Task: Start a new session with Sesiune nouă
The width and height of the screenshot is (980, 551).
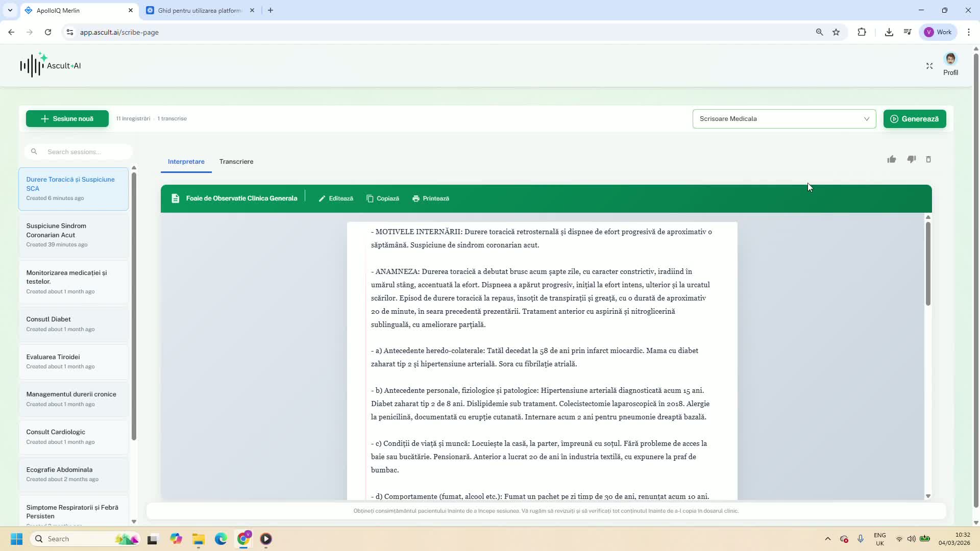Action: (67, 119)
